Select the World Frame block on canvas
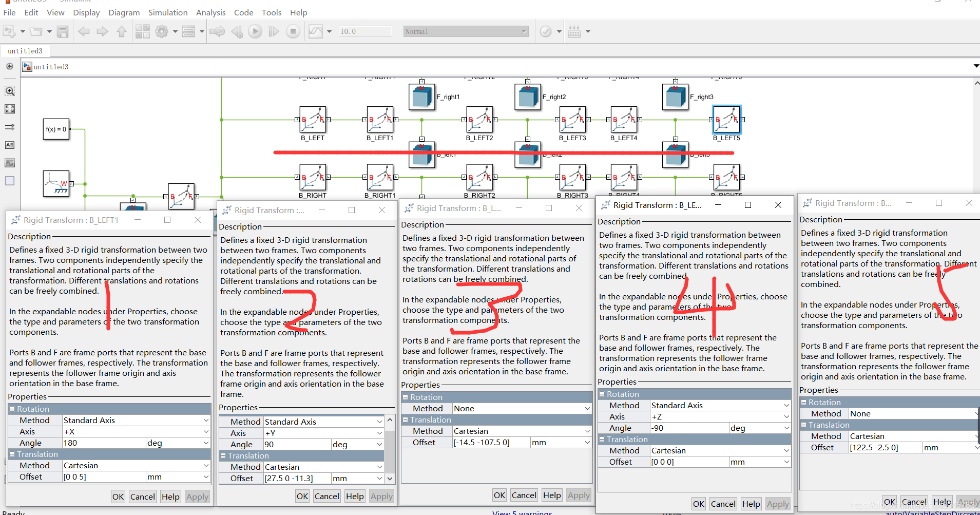 coord(56,183)
